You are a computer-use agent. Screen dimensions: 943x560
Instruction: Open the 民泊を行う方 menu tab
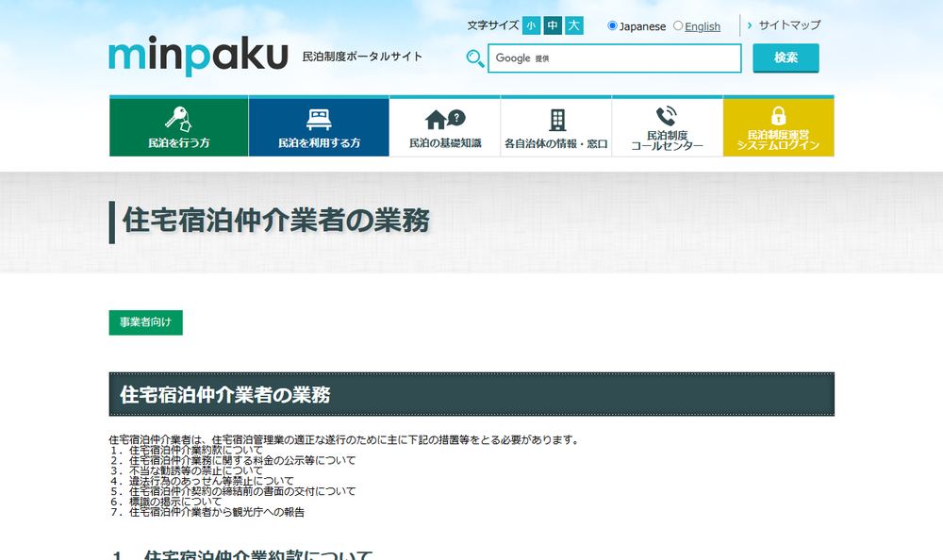[178, 127]
